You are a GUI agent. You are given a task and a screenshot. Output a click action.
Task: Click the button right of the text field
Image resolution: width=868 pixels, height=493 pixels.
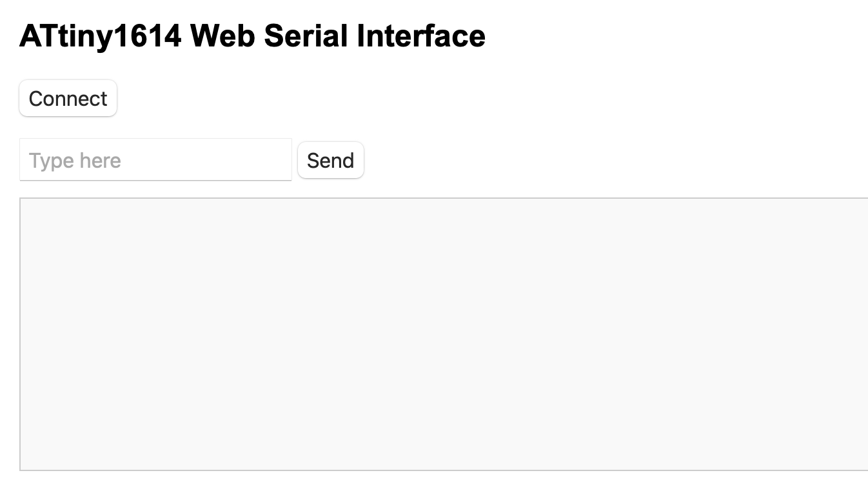[x=331, y=160]
